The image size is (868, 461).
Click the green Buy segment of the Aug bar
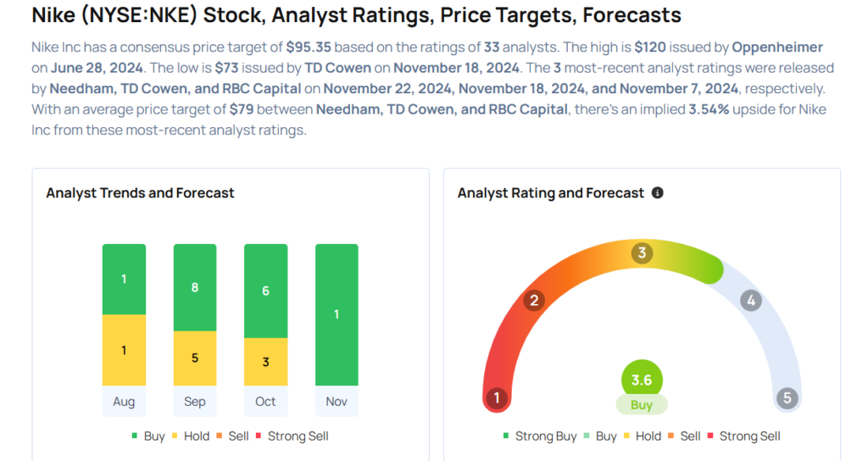click(x=124, y=279)
